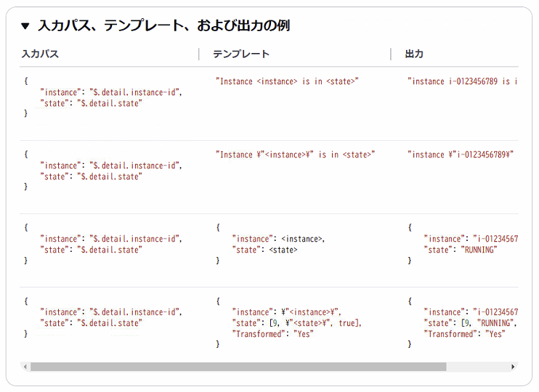The height and width of the screenshot is (392, 539).
Task: Click the section title 入力パス、テンプレート、および出力の例
Action: pos(163,25)
